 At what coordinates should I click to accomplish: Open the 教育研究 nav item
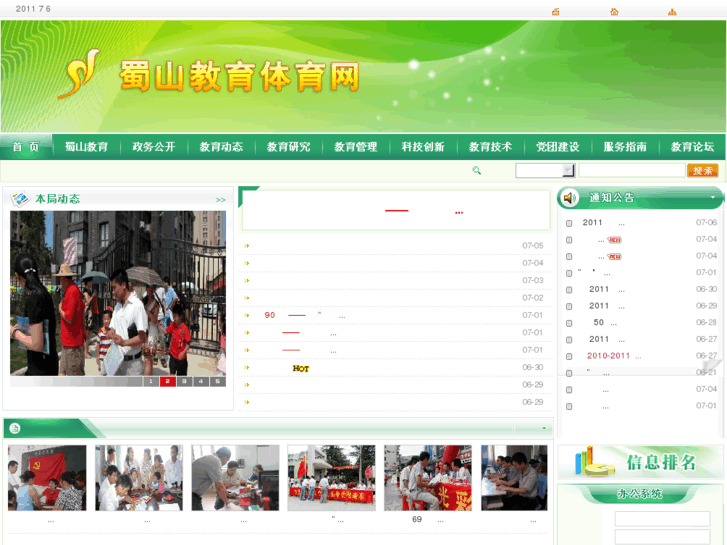point(288,147)
